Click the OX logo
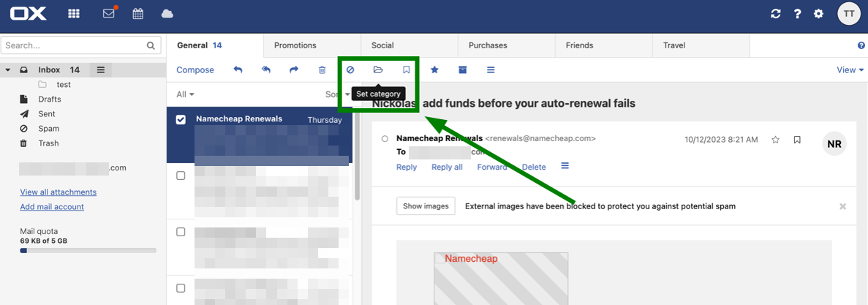Screen dimensions: 868x305 tap(29, 14)
